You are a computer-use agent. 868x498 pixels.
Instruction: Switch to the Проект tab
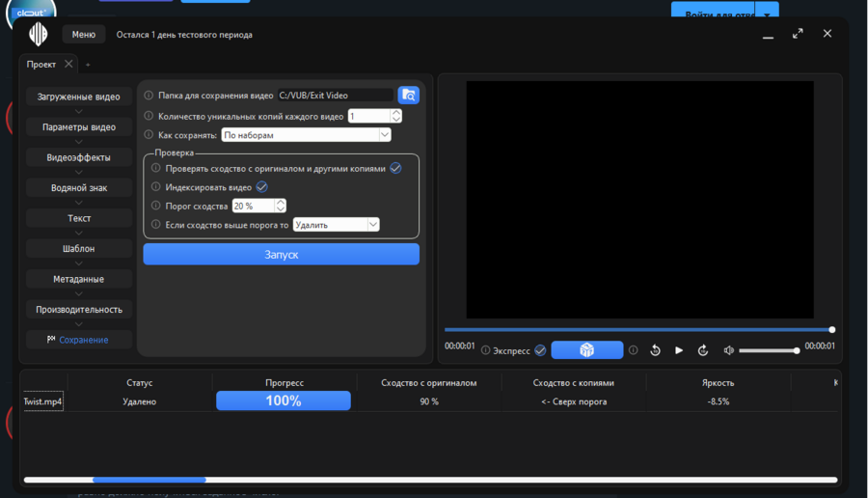(41, 65)
